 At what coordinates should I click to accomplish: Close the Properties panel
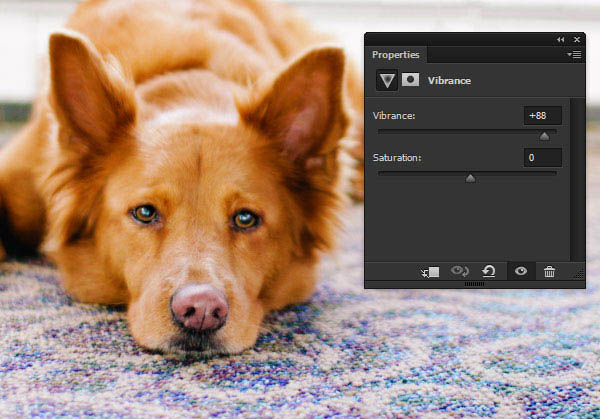575,39
